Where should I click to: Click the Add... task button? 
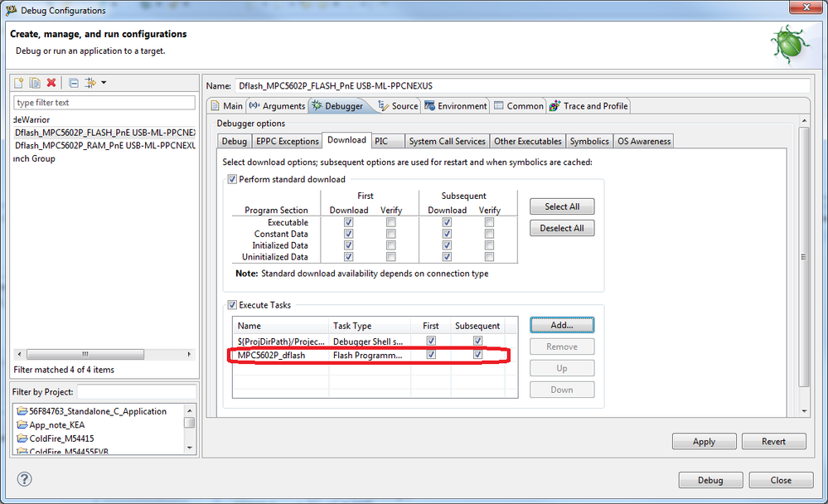562,325
